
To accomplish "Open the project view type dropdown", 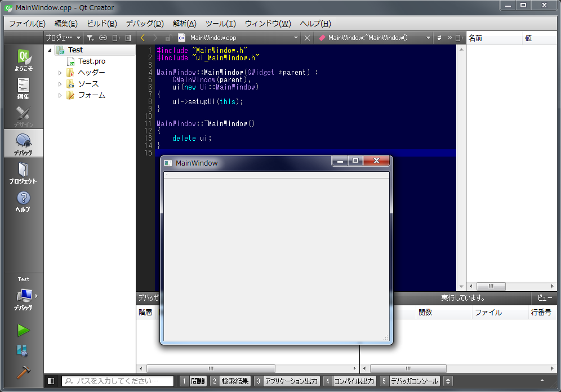I will pos(63,38).
